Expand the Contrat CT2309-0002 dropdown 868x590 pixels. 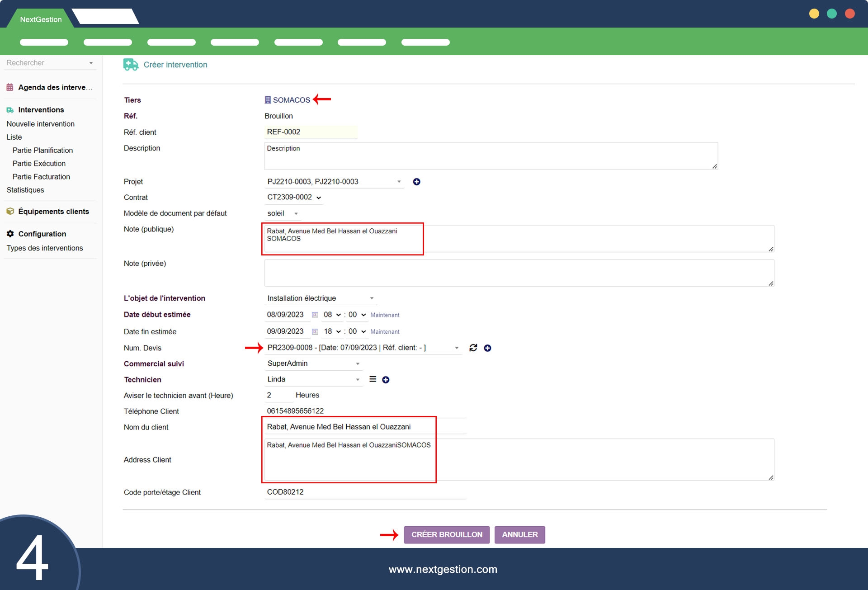pos(294,197)
